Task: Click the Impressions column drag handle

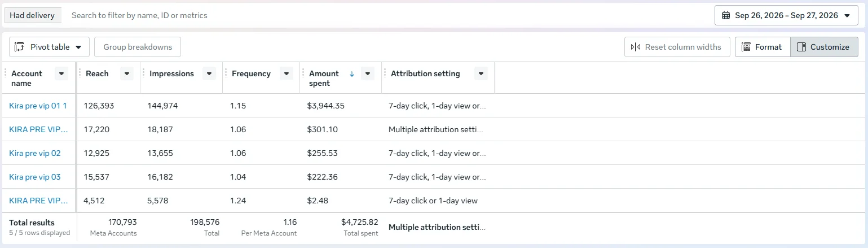Action: click(144, 73)
